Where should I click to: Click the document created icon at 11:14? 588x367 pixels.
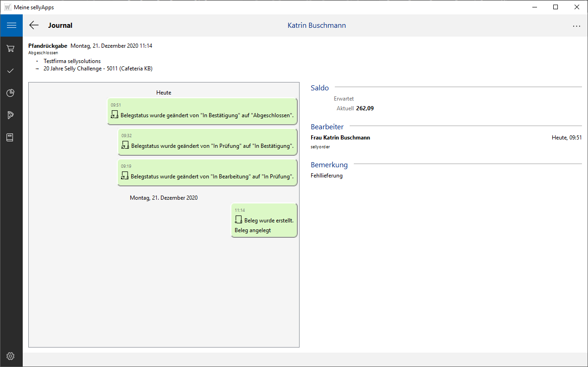(x=238, y=220)
